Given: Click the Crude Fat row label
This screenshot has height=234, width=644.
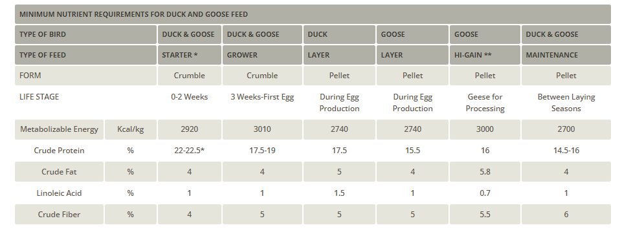Looking at the screenshot, I should [59, 171].
